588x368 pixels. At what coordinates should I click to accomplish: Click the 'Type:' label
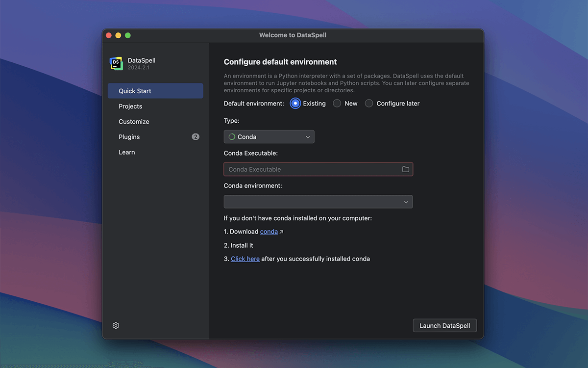(x=232, y=121)
